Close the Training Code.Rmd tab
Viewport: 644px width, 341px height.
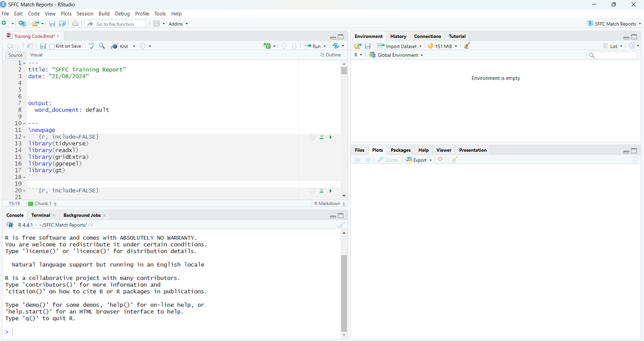click(x=58, y=36)
